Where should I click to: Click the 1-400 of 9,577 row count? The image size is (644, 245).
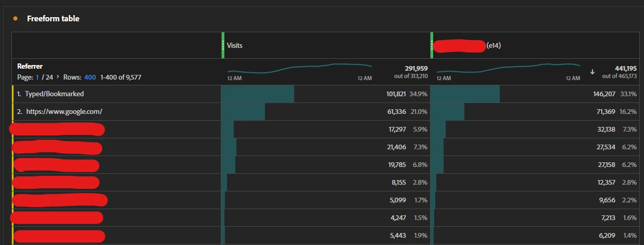pyautogui.click(x=121, y=77)
